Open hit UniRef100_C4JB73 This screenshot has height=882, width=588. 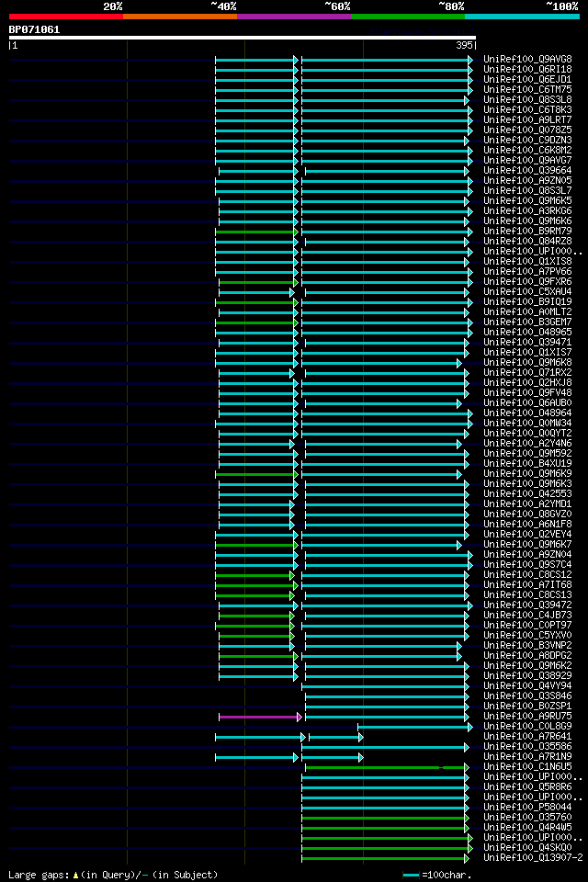(527, 616)
